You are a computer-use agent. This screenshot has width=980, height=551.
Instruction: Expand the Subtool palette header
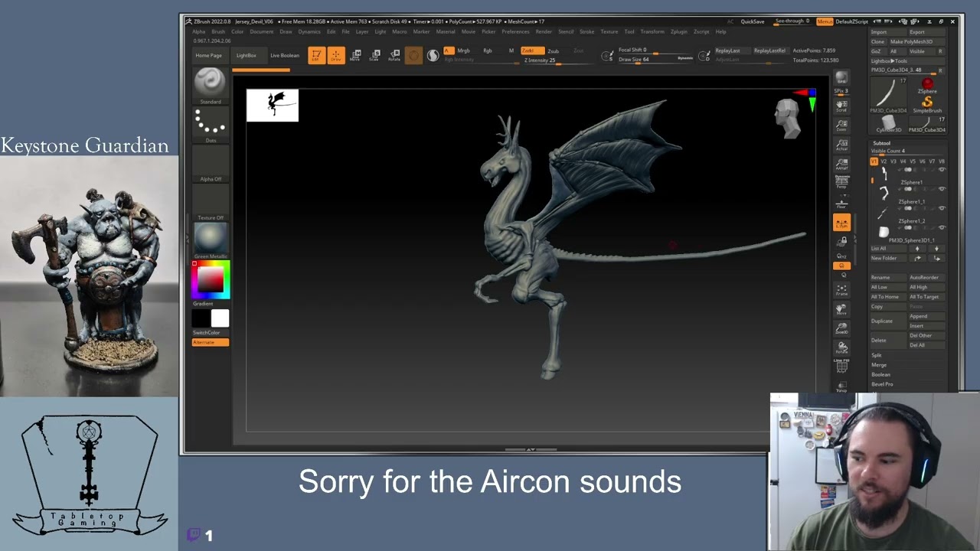[x=882, y=143]
